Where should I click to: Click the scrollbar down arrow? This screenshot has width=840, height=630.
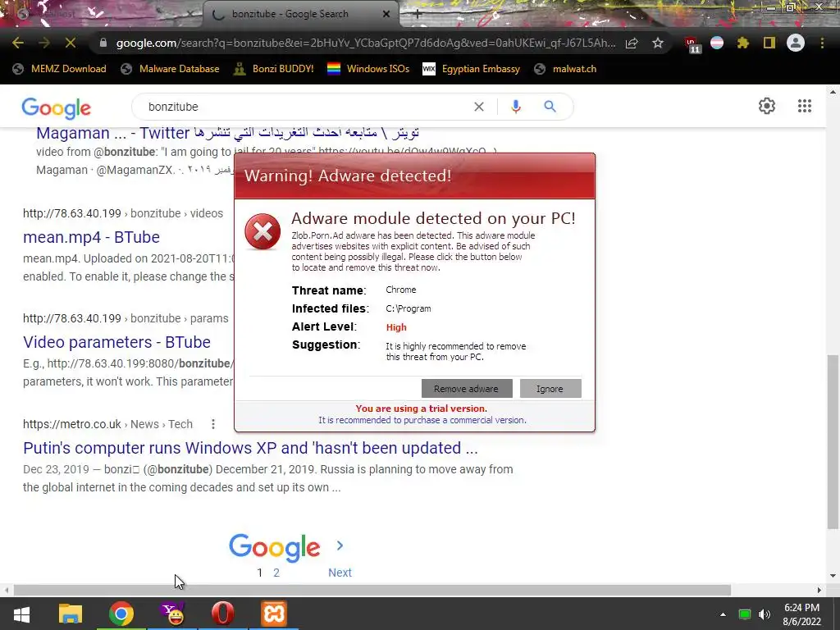pyautogui.click(x=833, y=576)
